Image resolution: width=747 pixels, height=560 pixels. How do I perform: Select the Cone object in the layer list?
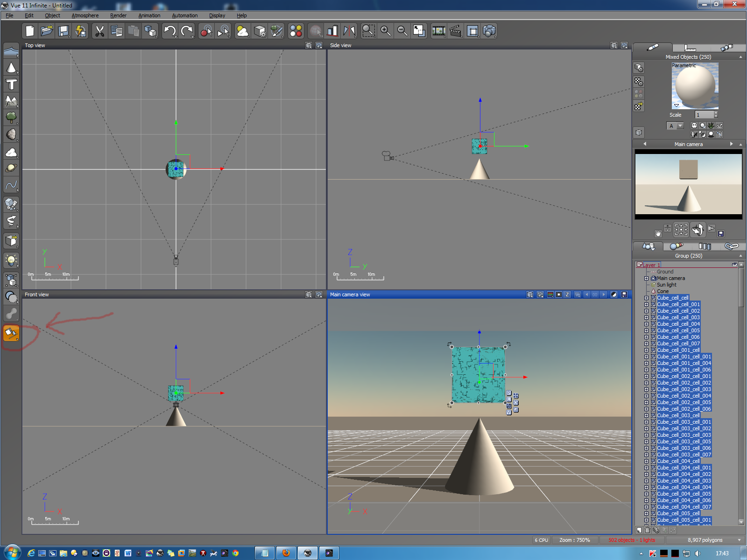(662, 291)
